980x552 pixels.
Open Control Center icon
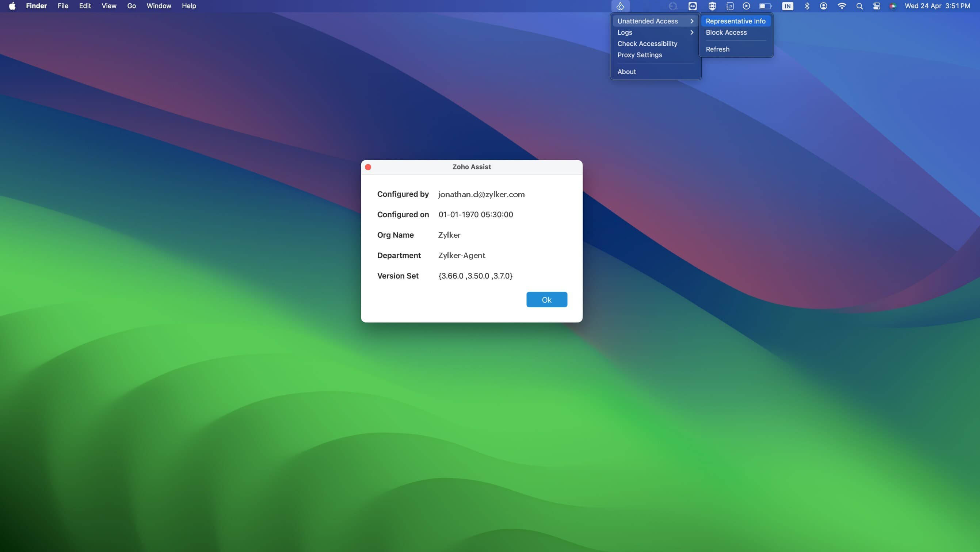pyautogui.click(x=877, y=6)
